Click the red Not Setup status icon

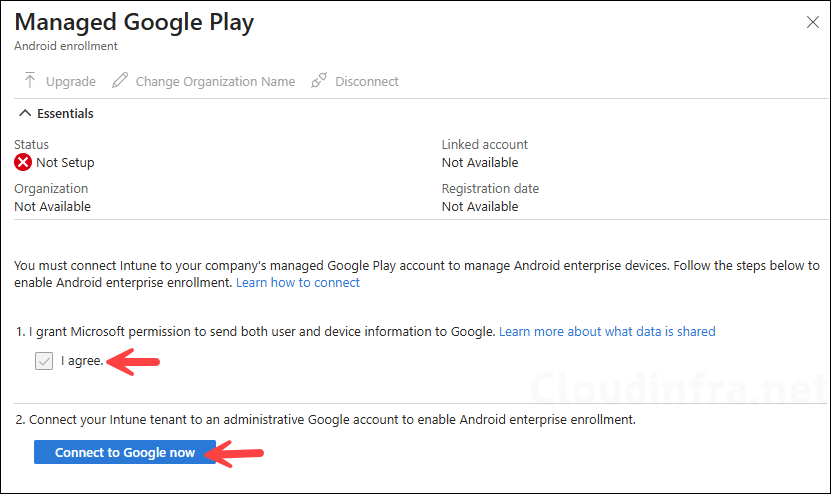pyautogui.click(x=23, y=162)
